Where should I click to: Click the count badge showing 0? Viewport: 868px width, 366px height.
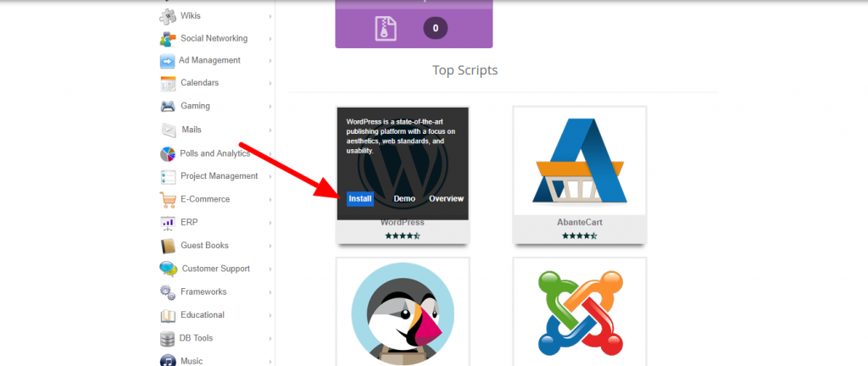pyautogui.click(x=436, y=28)
